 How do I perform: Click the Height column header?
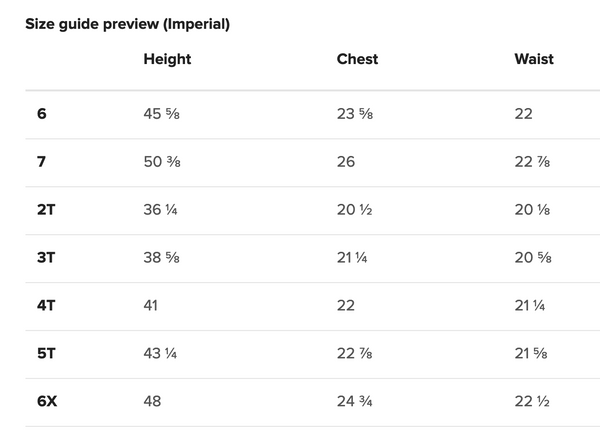pos(167,59)
